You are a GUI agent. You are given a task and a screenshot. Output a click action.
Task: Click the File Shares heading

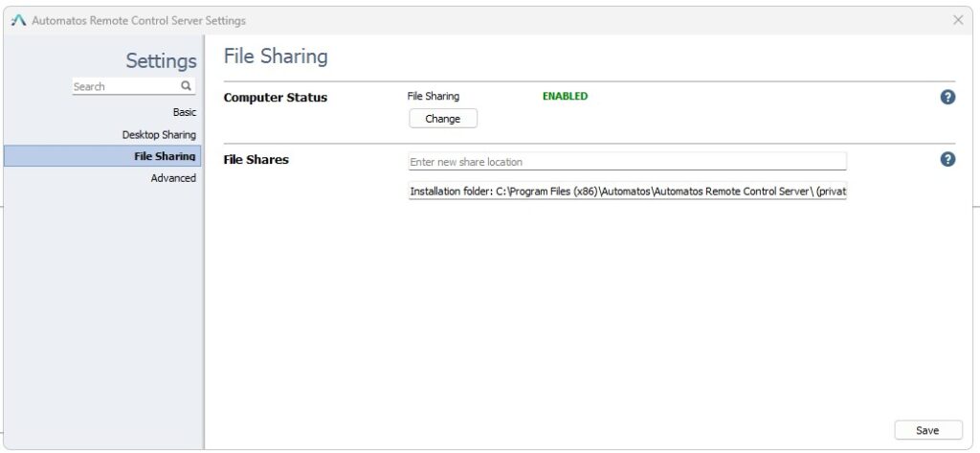pyautogui.click(x=256, y=160)
